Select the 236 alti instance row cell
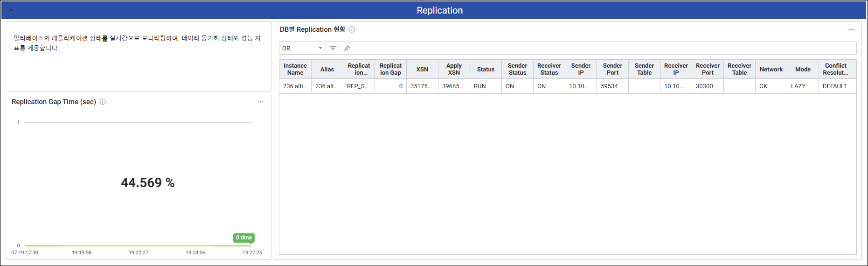 (x=295, y=86)
